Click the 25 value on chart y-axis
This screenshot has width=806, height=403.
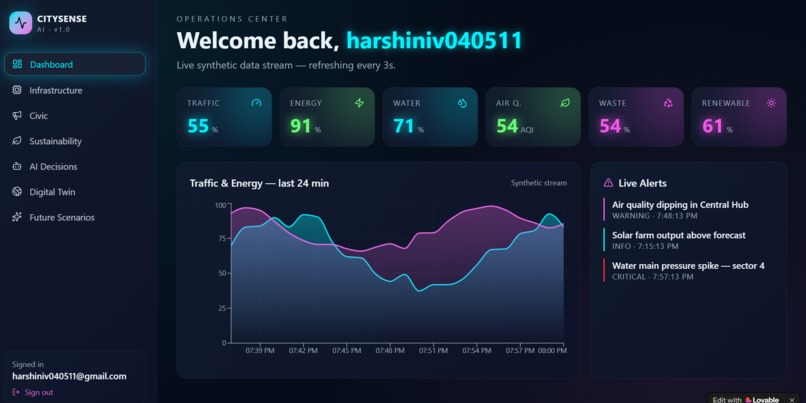222,308
